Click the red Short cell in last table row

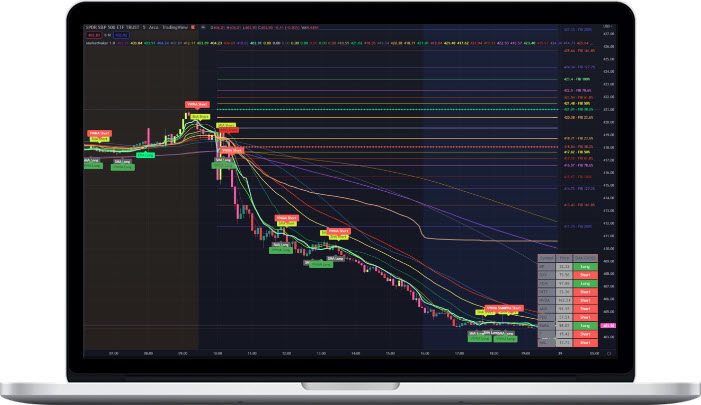coord(585,342)
